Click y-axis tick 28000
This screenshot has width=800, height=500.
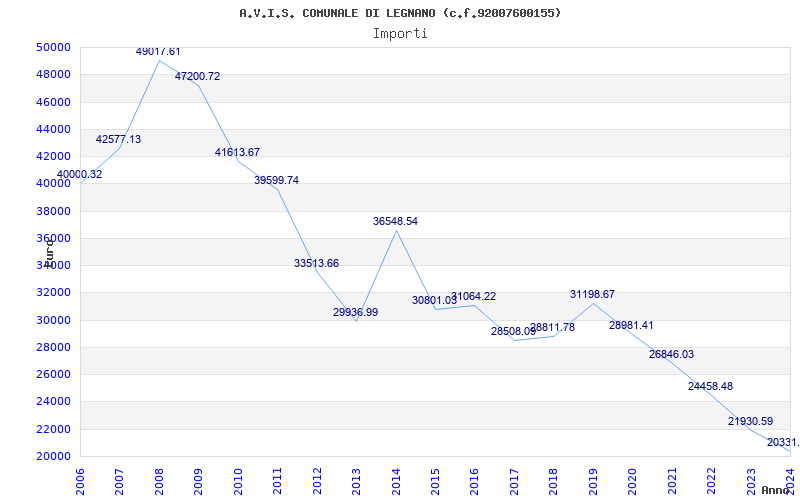point(53,347)
